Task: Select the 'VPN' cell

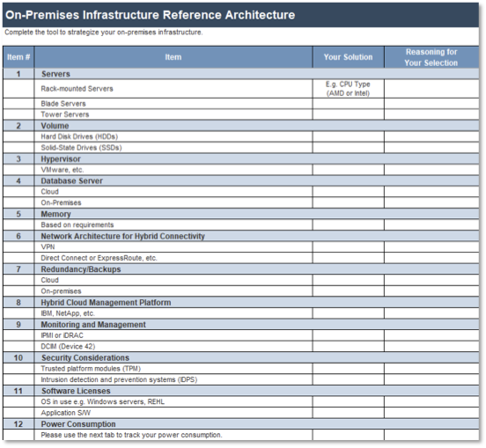Action: tap(173, 247)
